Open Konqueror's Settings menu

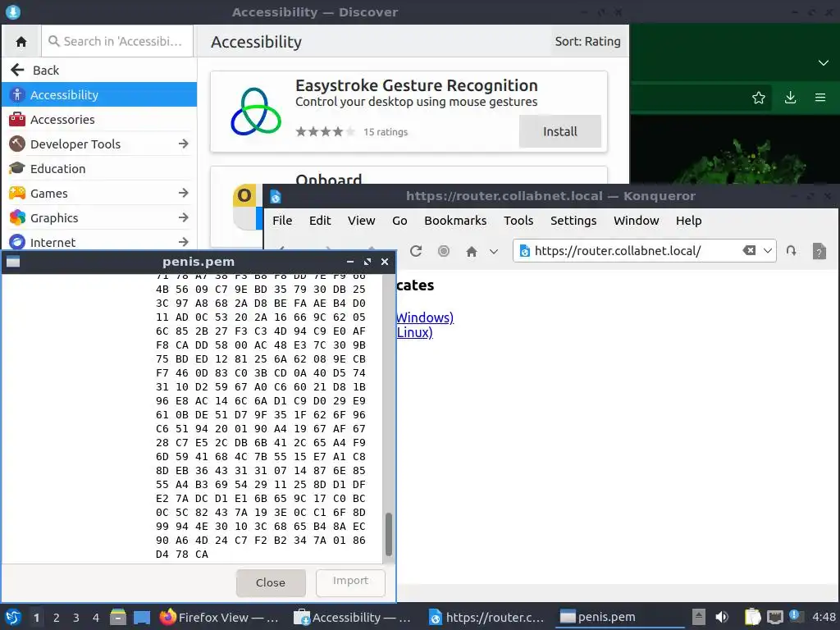[x=573, y=221]
